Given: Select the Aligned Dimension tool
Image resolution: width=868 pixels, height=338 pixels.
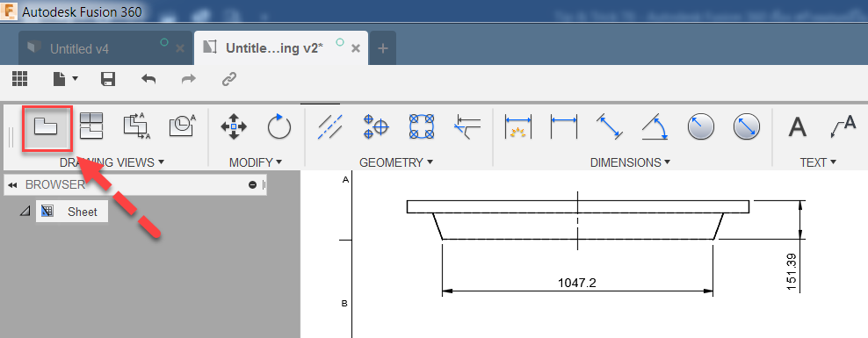Looking at the screenshot, I should tap(610, 126).
